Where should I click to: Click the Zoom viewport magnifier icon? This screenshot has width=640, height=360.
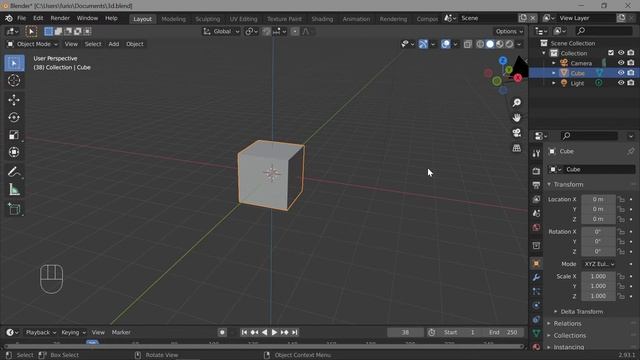click(517, 102)
